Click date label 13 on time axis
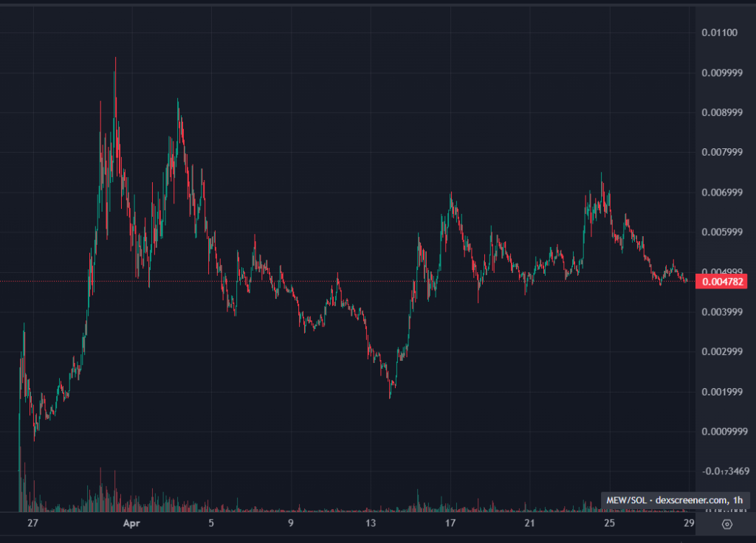Viewport: 756px width, 543px height. point(371,524)
